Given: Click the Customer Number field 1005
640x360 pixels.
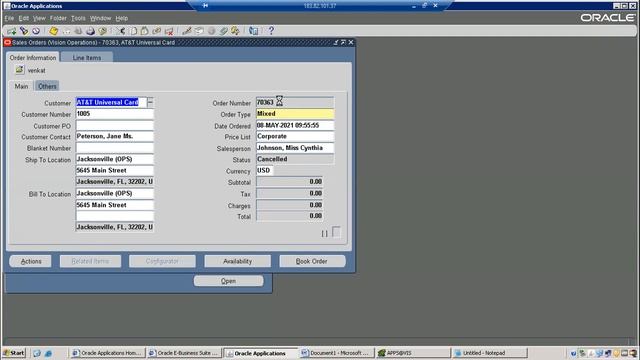Looking at the screenshot, I should (115, 114).
